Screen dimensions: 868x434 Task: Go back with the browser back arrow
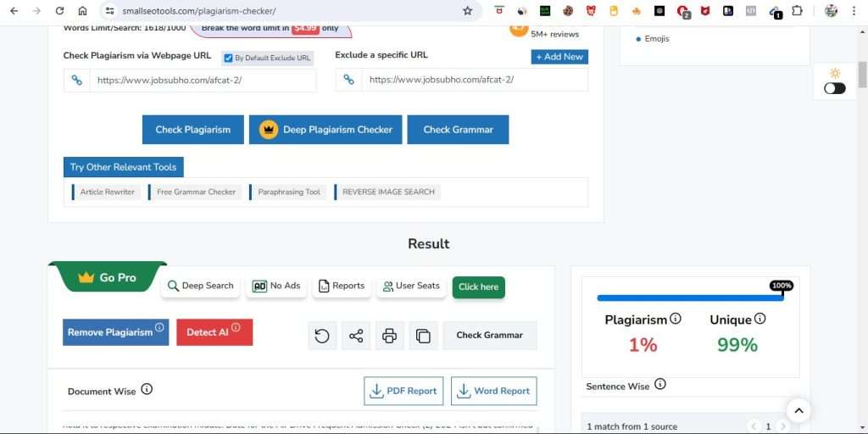point(14,10)
